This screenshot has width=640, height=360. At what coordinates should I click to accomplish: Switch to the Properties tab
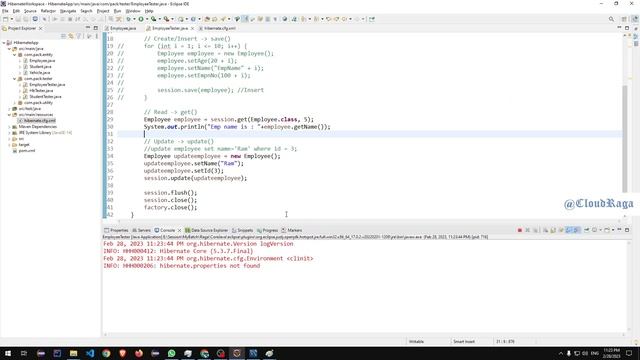coord(116,230)
